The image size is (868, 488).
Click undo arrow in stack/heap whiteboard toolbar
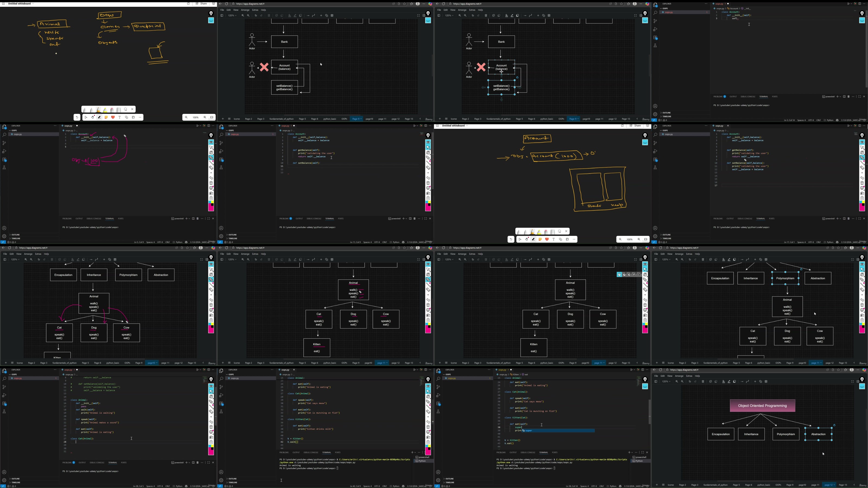(511, 239)
